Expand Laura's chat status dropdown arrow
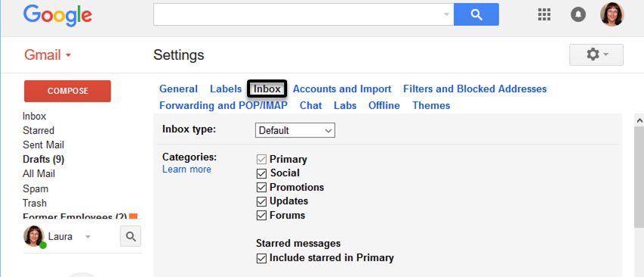Screen dimensions: 644x277 pos(87,237)
